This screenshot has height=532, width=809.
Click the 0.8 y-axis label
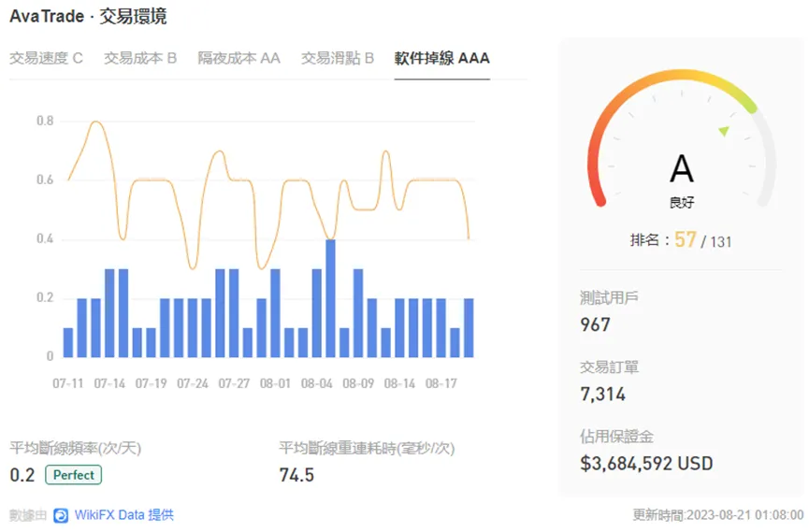[x=45, y=121]
